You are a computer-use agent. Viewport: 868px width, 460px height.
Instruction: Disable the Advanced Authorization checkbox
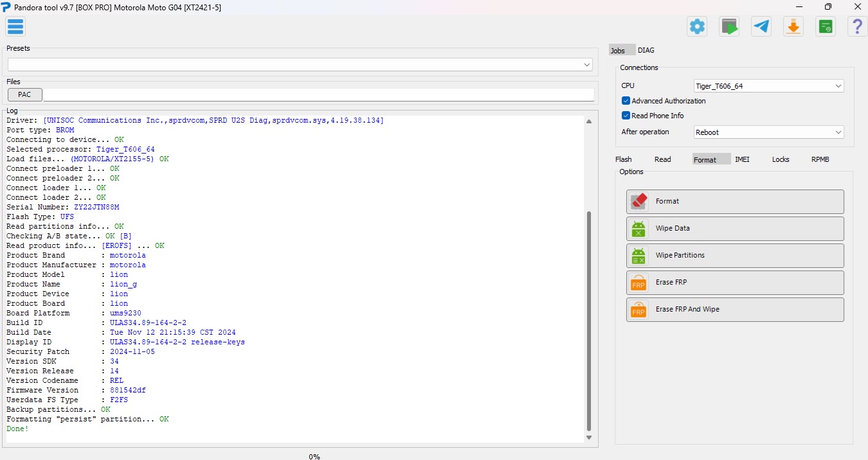pos(626,101)
